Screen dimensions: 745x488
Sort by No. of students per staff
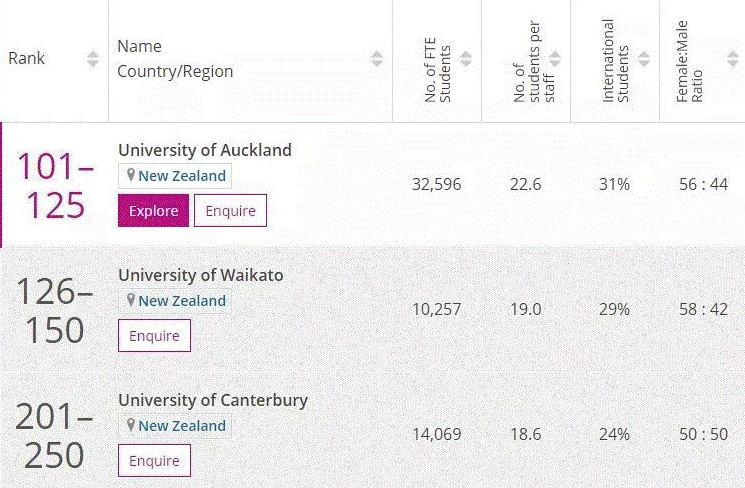tap(555, 59)
